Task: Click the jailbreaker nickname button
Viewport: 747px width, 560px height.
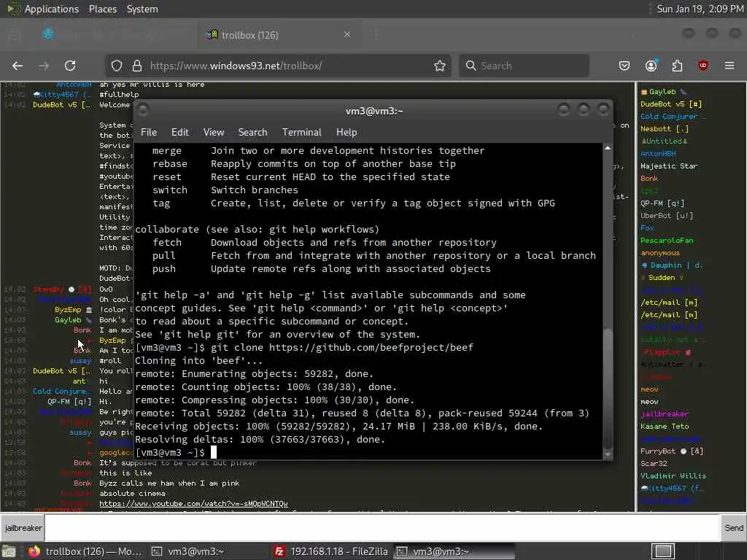Action: (x=23, y=528)
